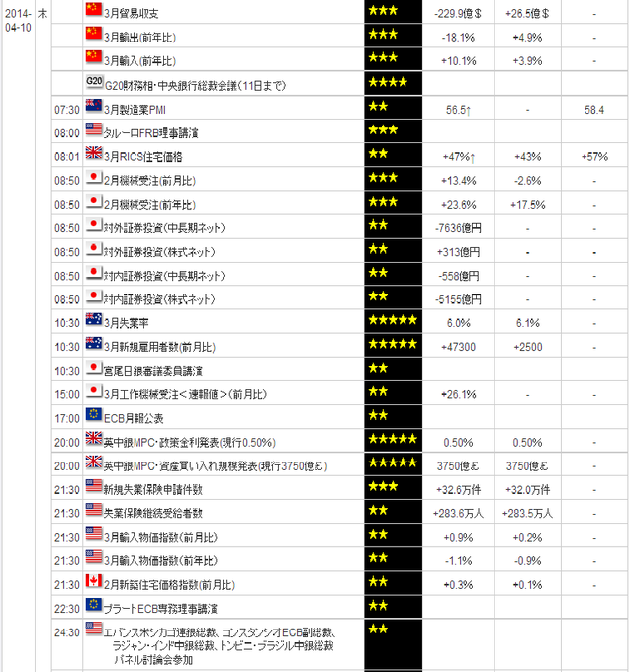This screenshot has height=672, width=630.
Task: Click UK flag beside 資産買い入れ規模発表
Action: click(x=94, y=462)
